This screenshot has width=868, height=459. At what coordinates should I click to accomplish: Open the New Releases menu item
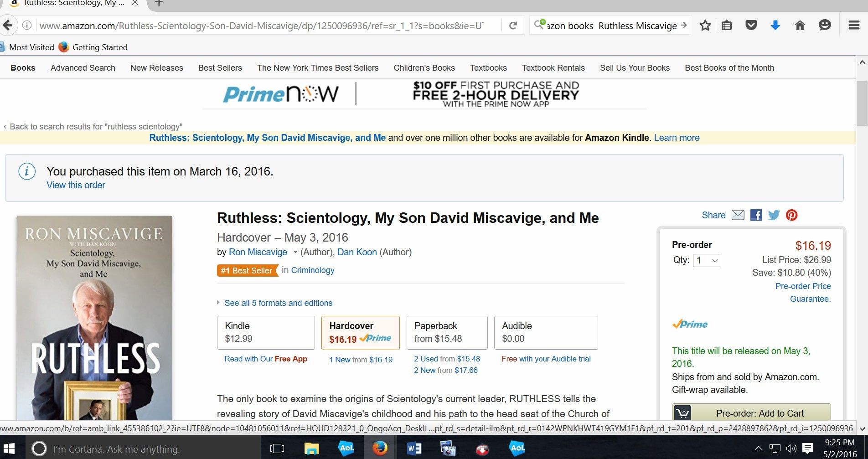pyautogui.click(x=156, y=68)
